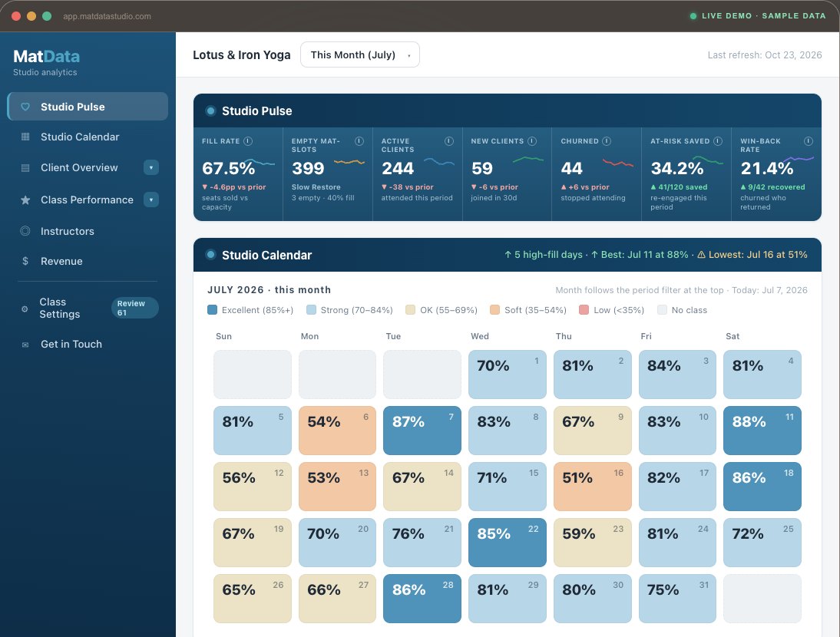Screen dimensions: 840x637
Task: Click the Instructors circle icon
Action: (x=25, y=231)
